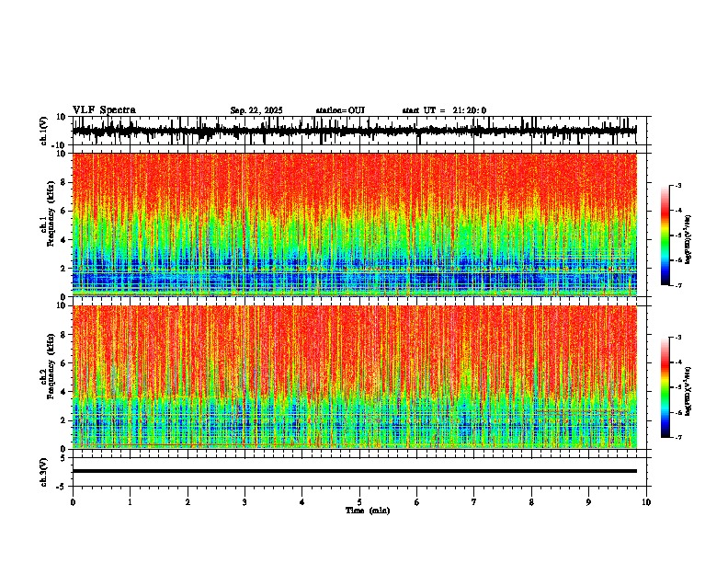Click time axis tick label '3'
This screenshot has height=563, width=728.
[245, 502]
